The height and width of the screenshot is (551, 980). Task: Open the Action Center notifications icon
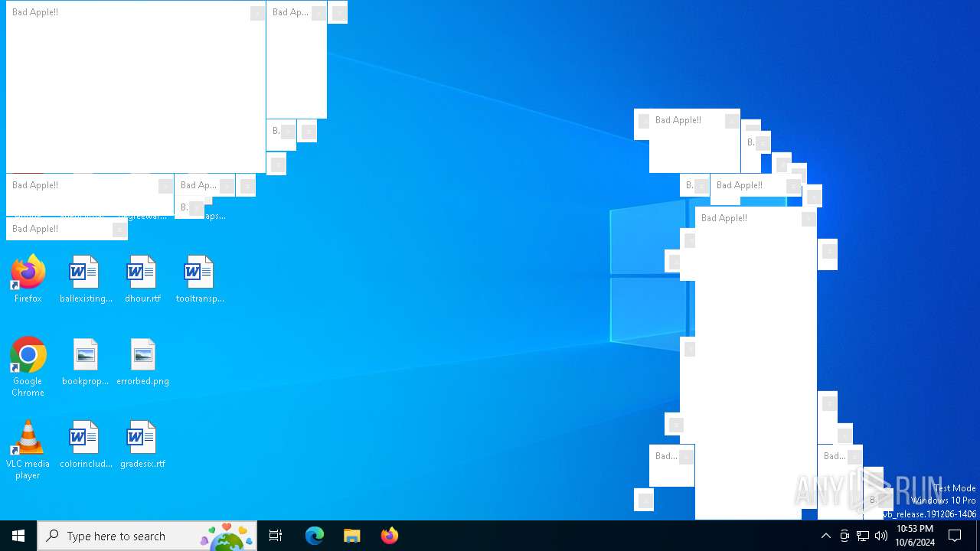tap(955, 536)
